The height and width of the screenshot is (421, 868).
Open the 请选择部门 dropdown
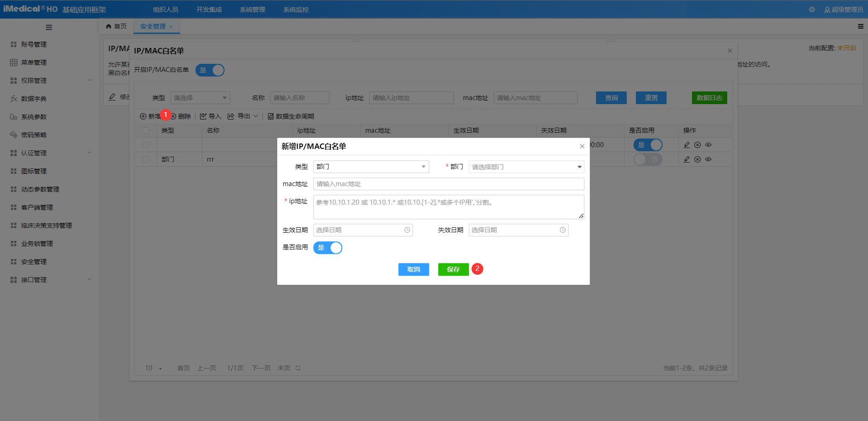click(x=526, y=167)
